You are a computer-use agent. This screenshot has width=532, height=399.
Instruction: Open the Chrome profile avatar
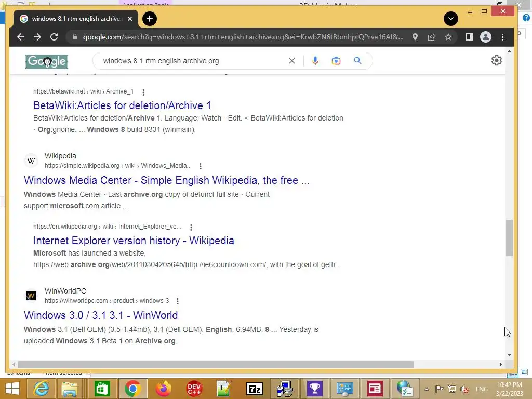tap(486, 37)
